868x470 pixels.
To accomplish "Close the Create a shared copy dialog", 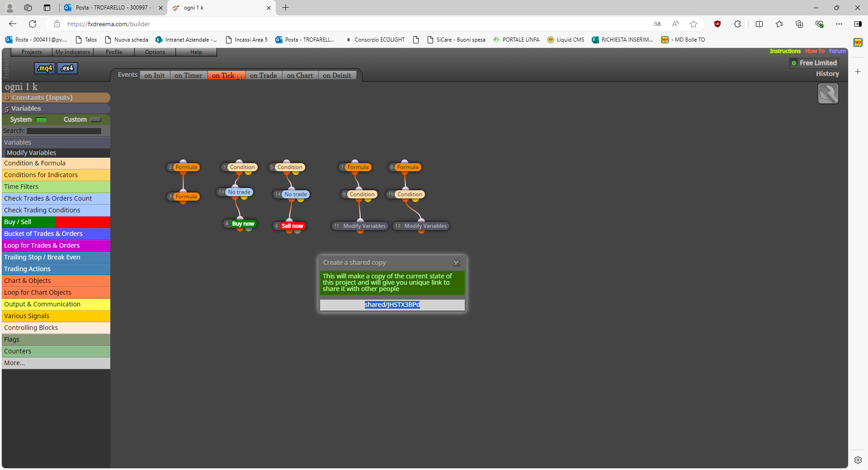I will (x=456, y=263).
